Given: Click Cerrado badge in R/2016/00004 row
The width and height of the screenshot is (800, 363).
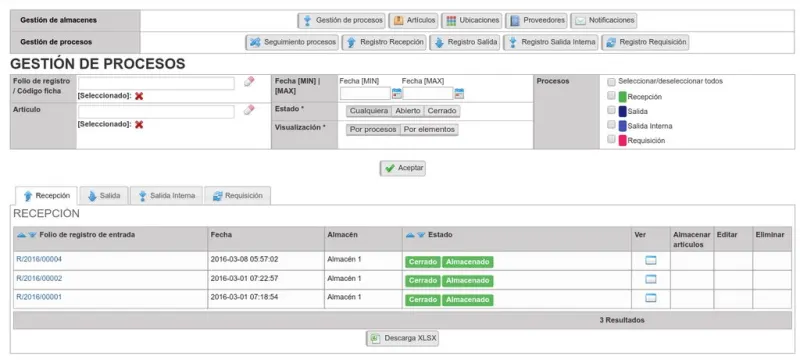Looking at the screenshot, I should coord(423,262).
